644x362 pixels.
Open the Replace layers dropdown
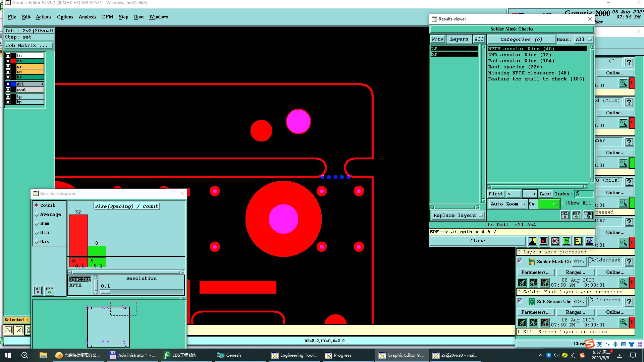point(458,216)
